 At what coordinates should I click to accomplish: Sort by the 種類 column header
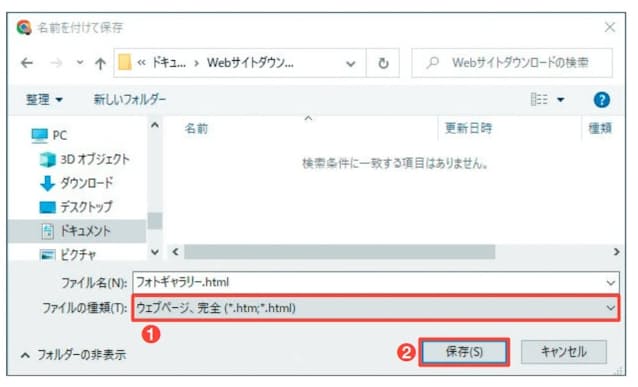tap(600, 129)
